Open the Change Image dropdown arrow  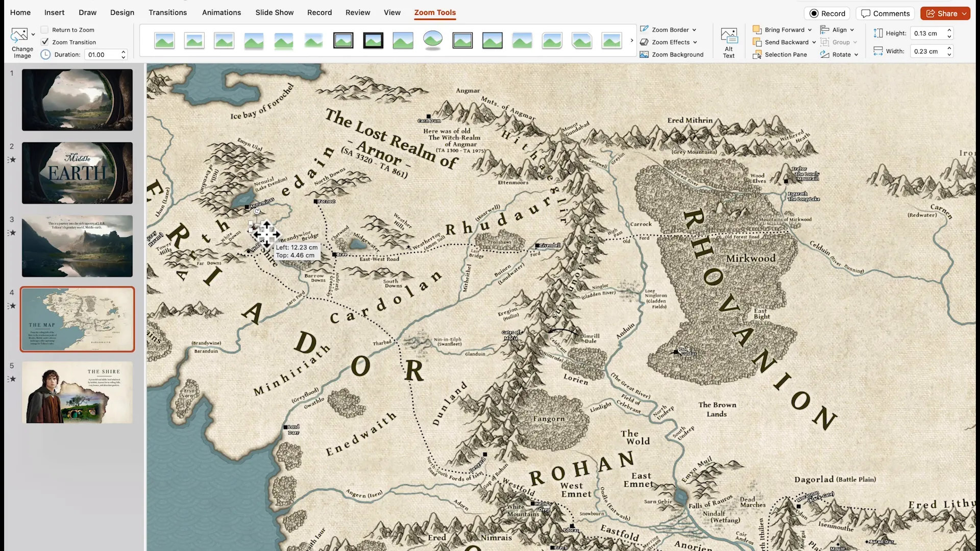pyautogui.click(x=33, y=35)
